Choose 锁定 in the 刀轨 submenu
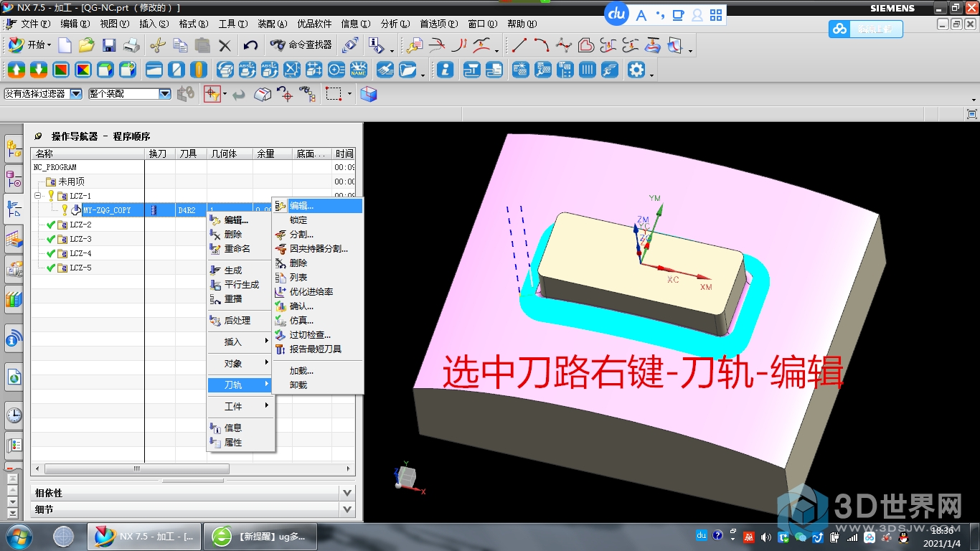This screenshot has height=551, width=980. coord(318,220)
